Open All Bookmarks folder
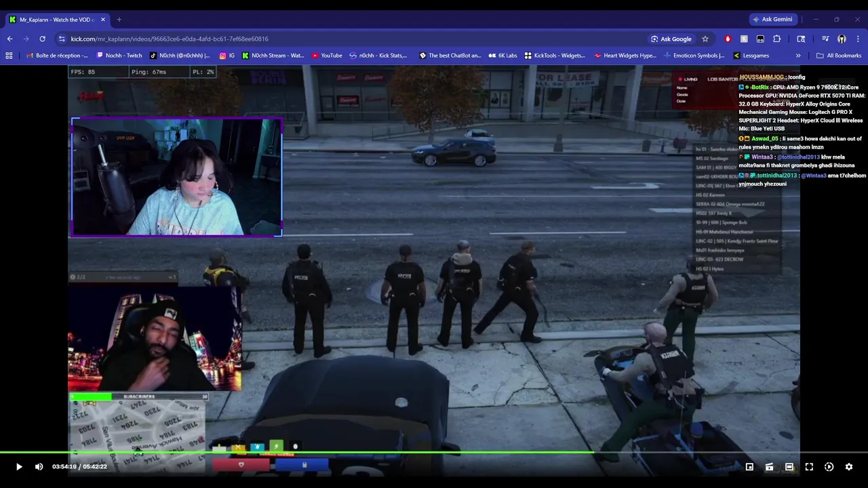The width and height of the screenshot is (868, 488). tap(839, 56)
